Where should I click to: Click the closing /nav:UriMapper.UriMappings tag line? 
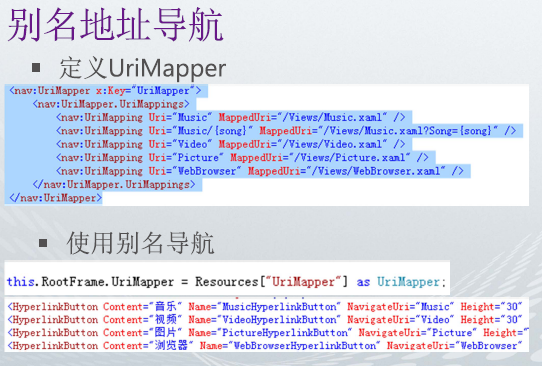click(114, 185)
